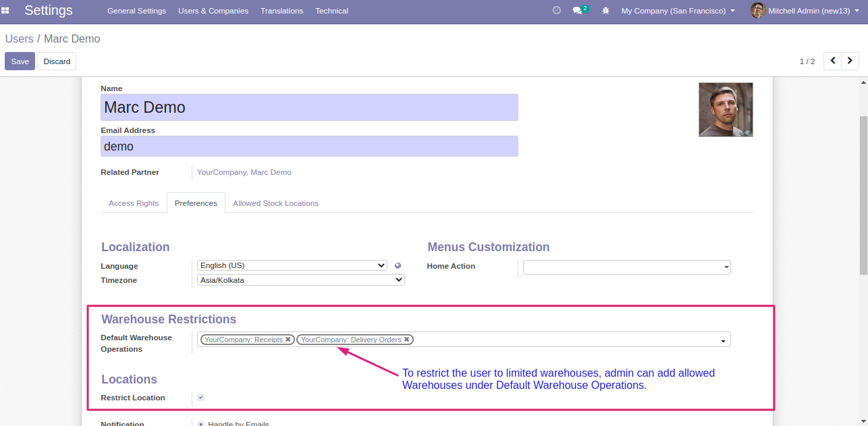Toggle the Restrict Location checkbox
The image size is (868, 426).
pyautogui.click(x=200, y=398)
